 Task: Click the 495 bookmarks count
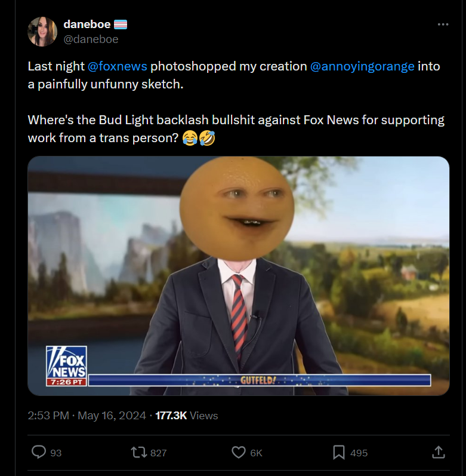pyautogui.click(x=359, y=453)
